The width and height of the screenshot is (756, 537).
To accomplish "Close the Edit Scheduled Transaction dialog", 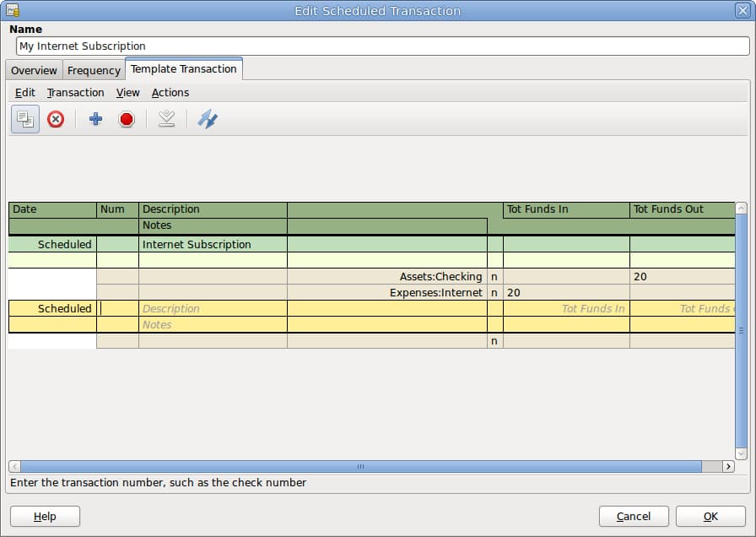I will [742, 10].
